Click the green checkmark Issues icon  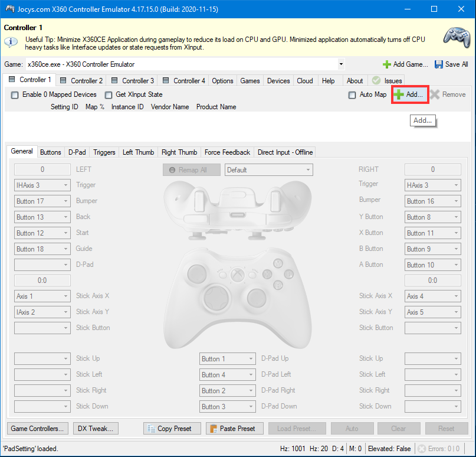[x=376, y=80]
